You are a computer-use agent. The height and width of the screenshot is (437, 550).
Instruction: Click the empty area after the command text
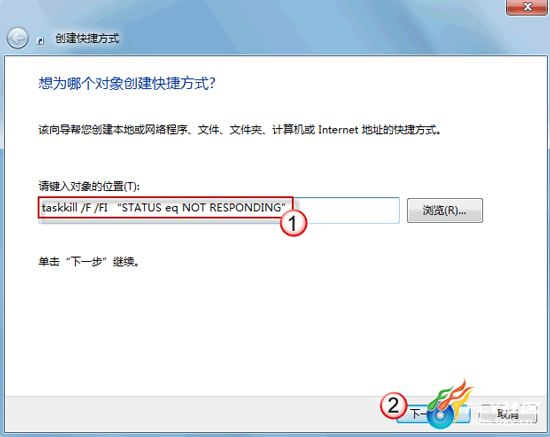[347, 210]
